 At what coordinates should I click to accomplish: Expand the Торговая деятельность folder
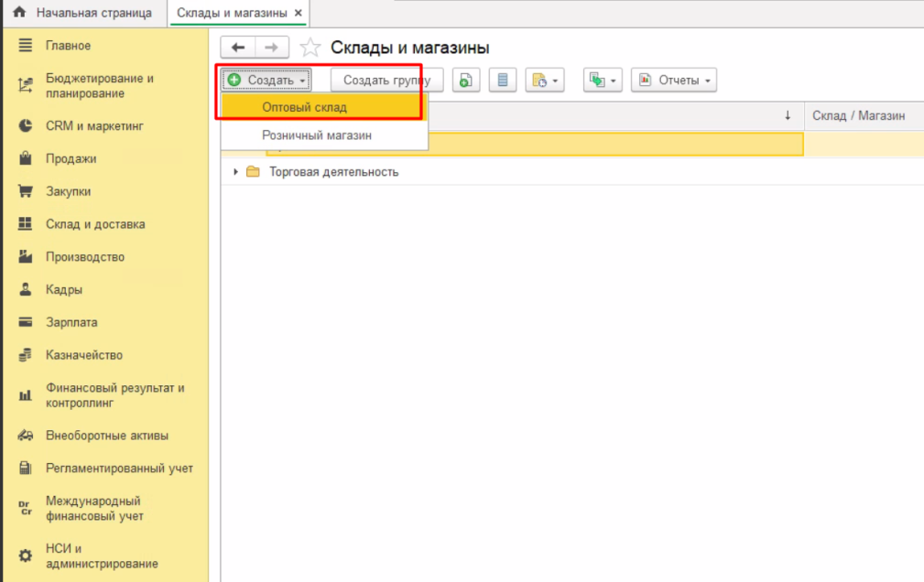[235, 172]
